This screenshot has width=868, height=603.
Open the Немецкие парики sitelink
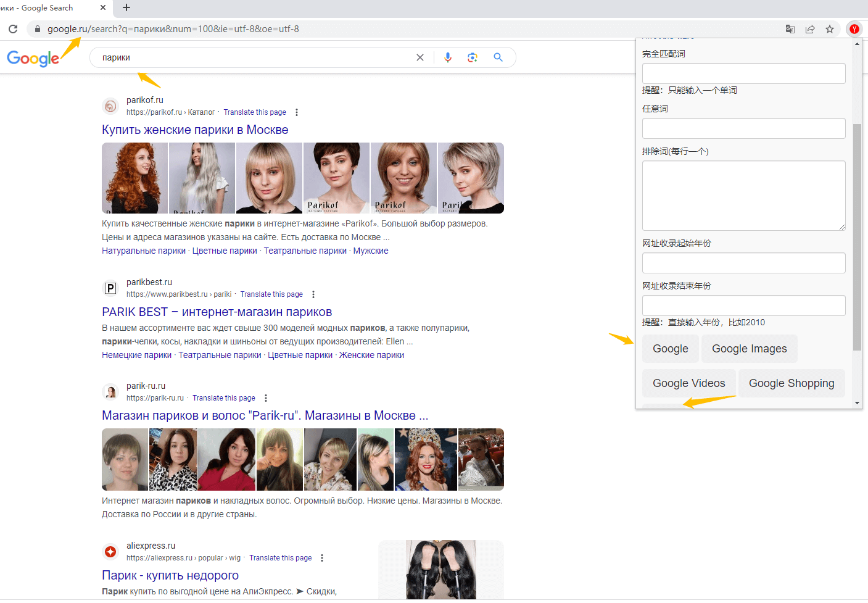tap(137, 355)
